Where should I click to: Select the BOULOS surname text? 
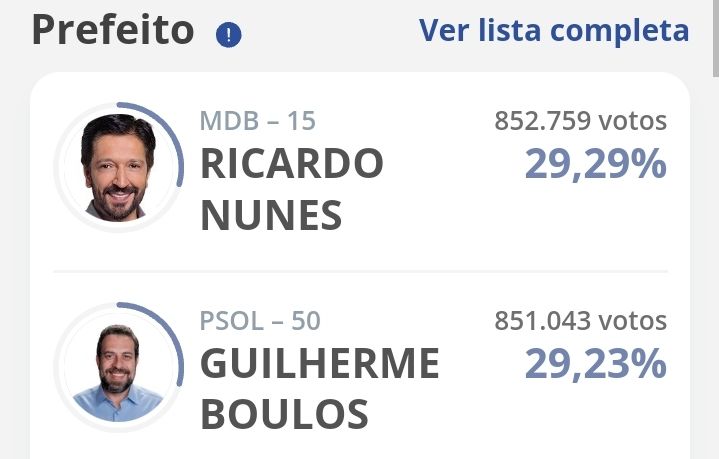point(284,413)
